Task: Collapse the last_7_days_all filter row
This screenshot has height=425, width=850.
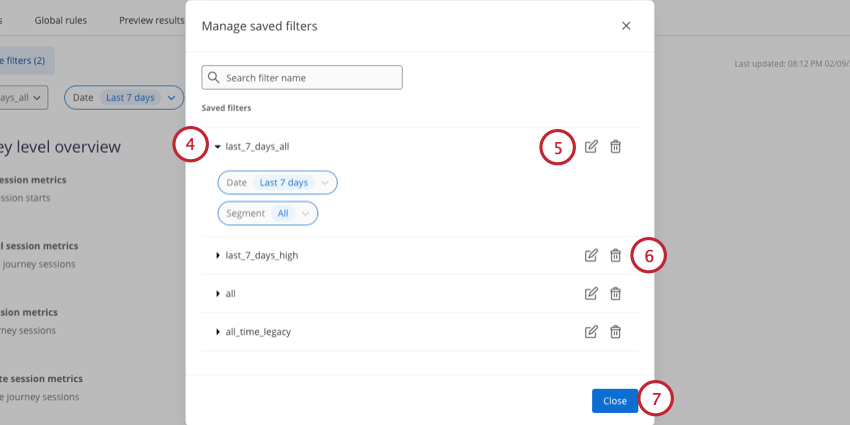Action: (218, 146)
